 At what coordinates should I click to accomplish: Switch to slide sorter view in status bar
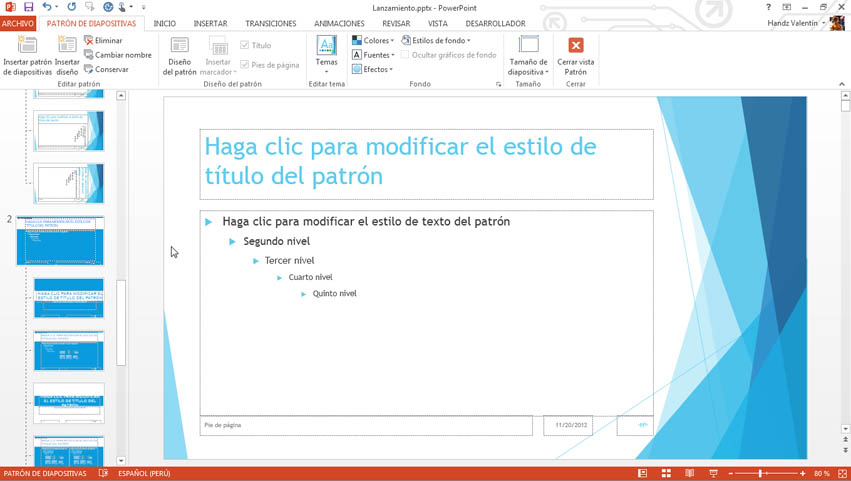[666, 473]
